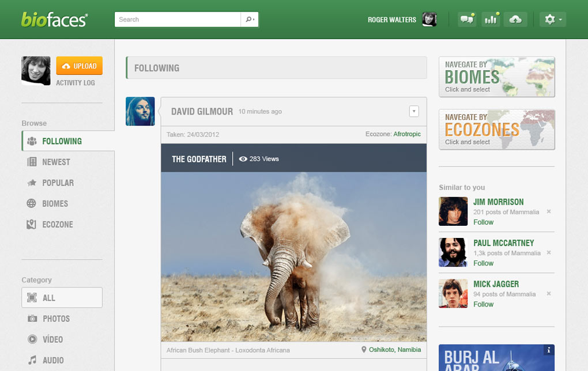Click the '283 Views' count text
Screen dimensions: 588x371
coord(264,159)
